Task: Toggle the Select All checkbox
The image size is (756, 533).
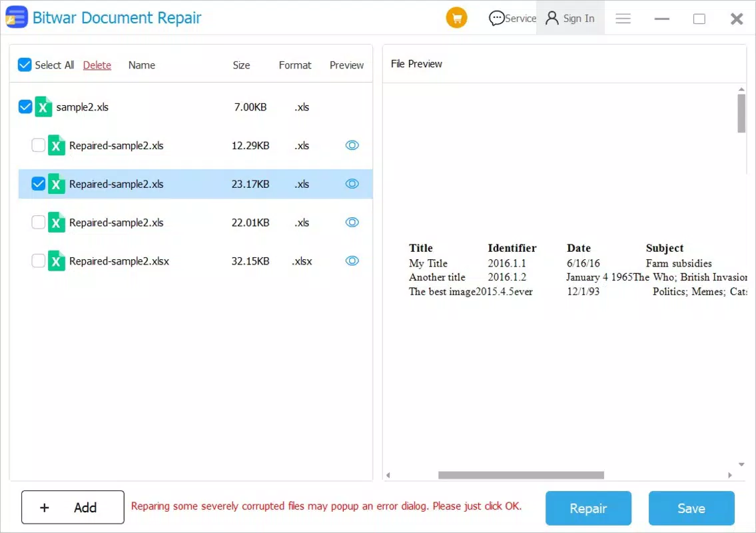Action: point(25,65)
